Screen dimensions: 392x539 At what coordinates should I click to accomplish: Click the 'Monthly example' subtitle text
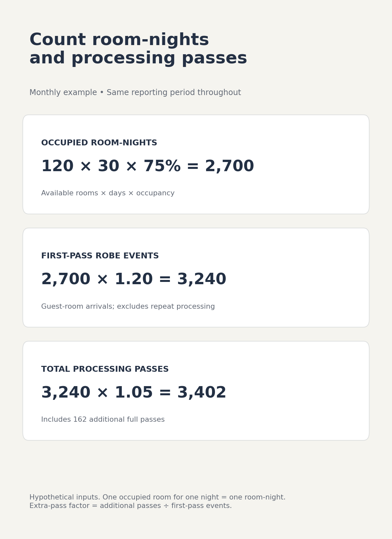pos(63,93)
